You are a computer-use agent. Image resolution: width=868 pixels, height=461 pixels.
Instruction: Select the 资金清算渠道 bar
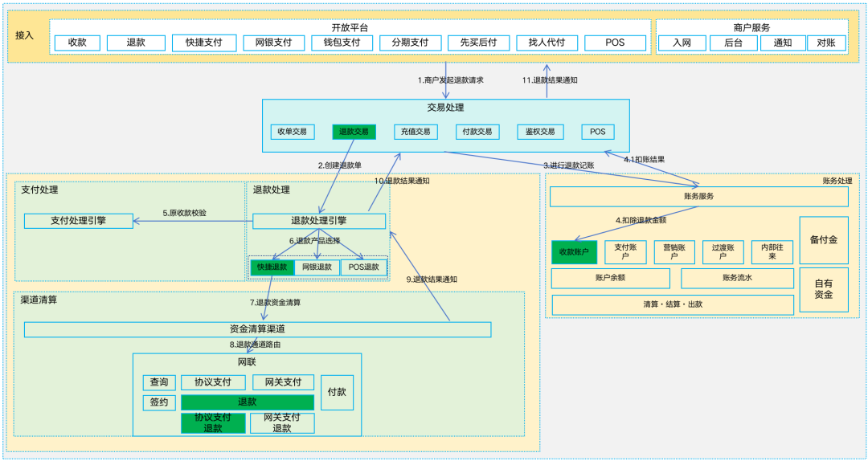coord(257,329)
